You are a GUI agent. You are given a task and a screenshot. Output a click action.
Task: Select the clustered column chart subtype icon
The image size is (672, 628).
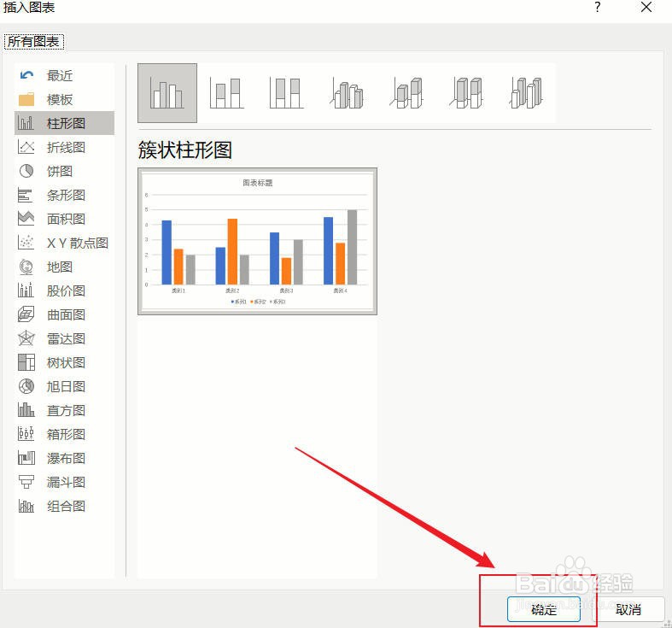coord(167,93)
